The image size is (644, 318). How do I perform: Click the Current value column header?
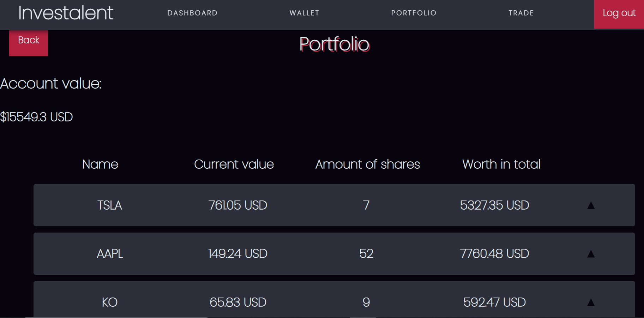[x=234, y=164]
